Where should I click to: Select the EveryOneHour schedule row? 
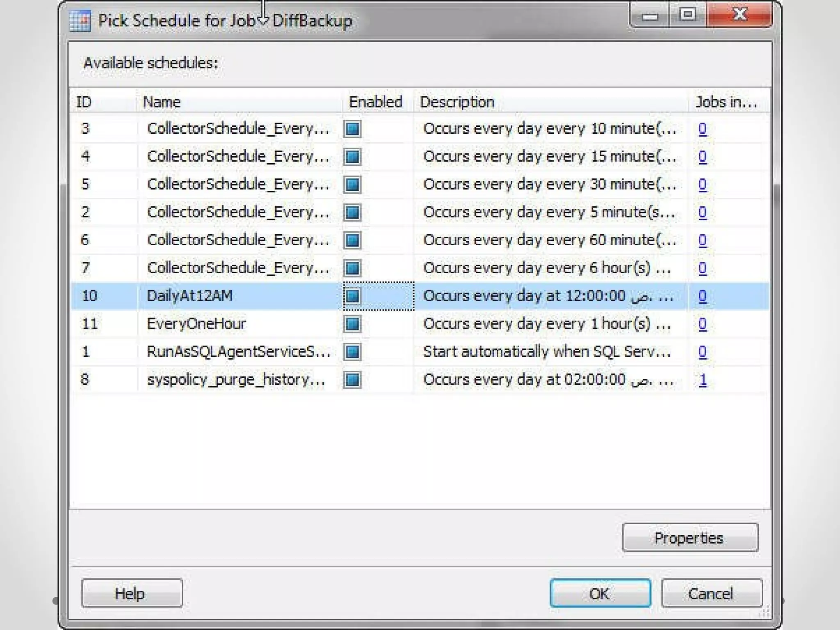(196, 324)
